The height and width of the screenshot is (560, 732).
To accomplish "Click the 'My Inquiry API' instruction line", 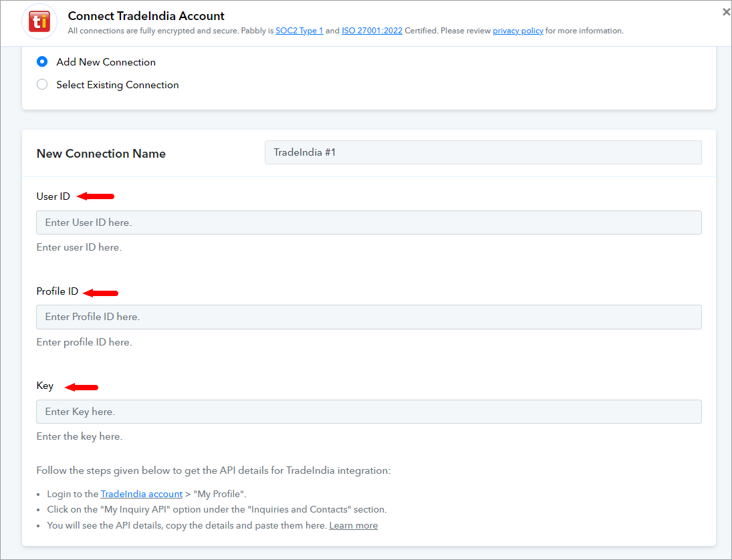I will (x=217, y=510).
